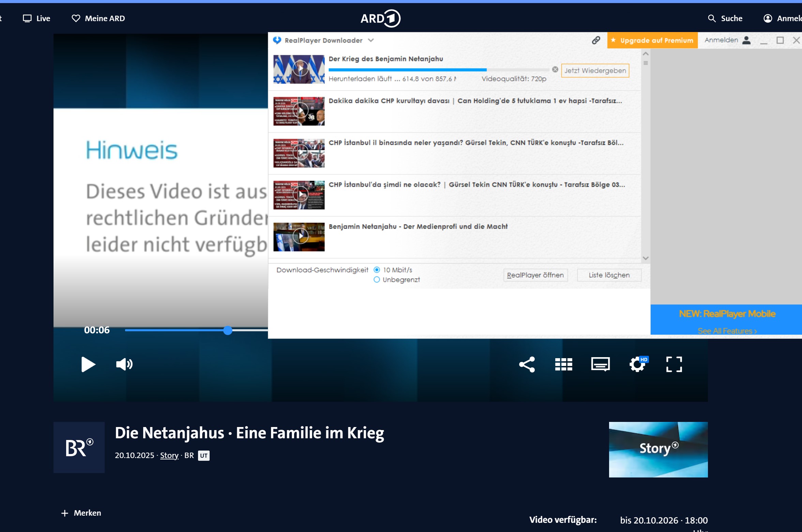The image size is (802, 532).
Task: Toggle subtitles with the caption icon
Action: tap(600, 364)
